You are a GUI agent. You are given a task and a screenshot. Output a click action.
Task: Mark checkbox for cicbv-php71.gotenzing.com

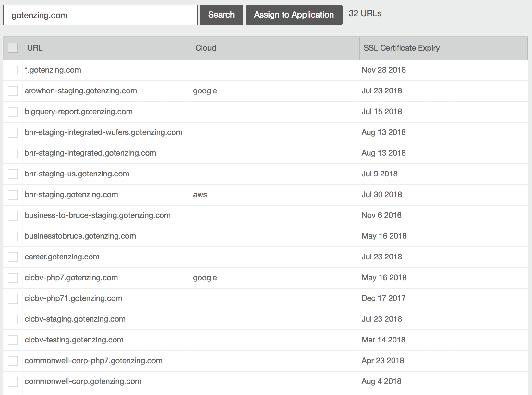pyautogui.click(x=13, y=298)
